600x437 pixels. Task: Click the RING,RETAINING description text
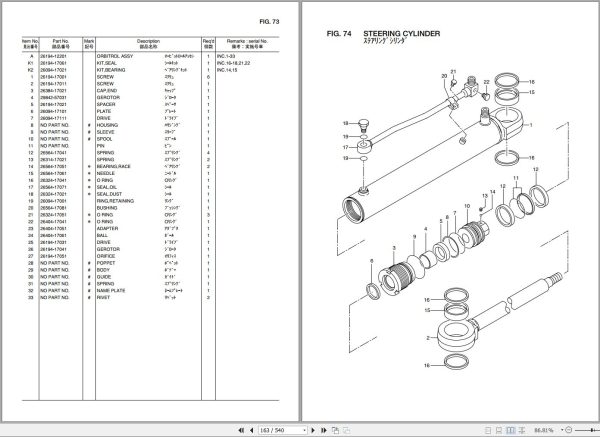[x=115, y=201]
